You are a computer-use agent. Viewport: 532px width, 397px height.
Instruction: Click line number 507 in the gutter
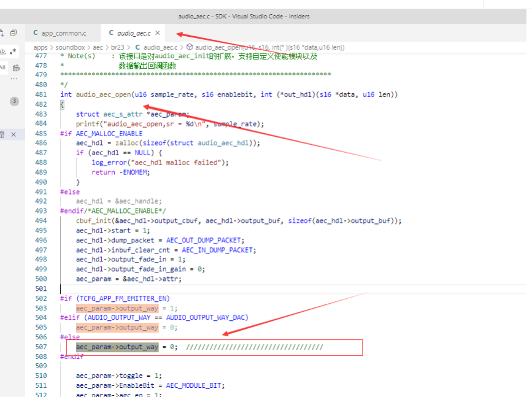[x=41, y=347]
